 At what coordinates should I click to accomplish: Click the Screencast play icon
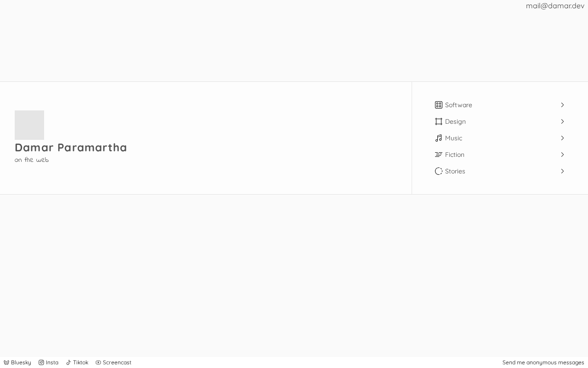(x=98, y=362)
